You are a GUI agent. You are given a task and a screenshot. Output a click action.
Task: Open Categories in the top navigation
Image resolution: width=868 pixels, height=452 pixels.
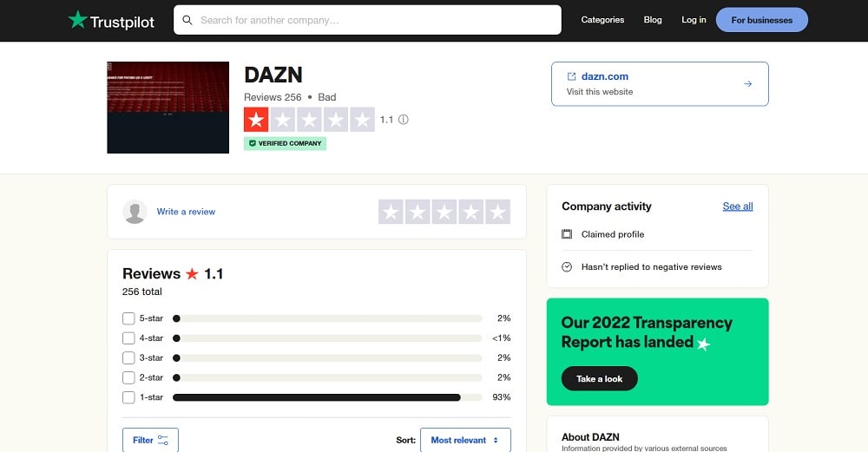click(x=602, y=20)
